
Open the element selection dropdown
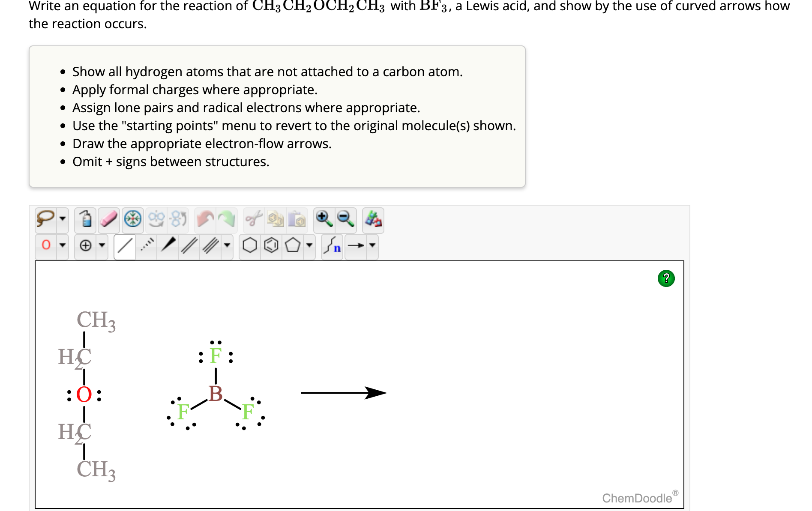(62, 246)
